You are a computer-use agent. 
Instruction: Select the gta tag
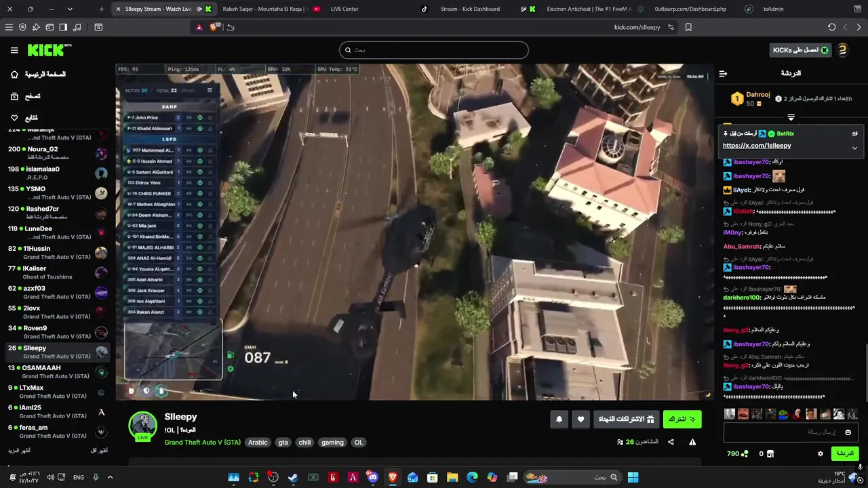[283, 443]
